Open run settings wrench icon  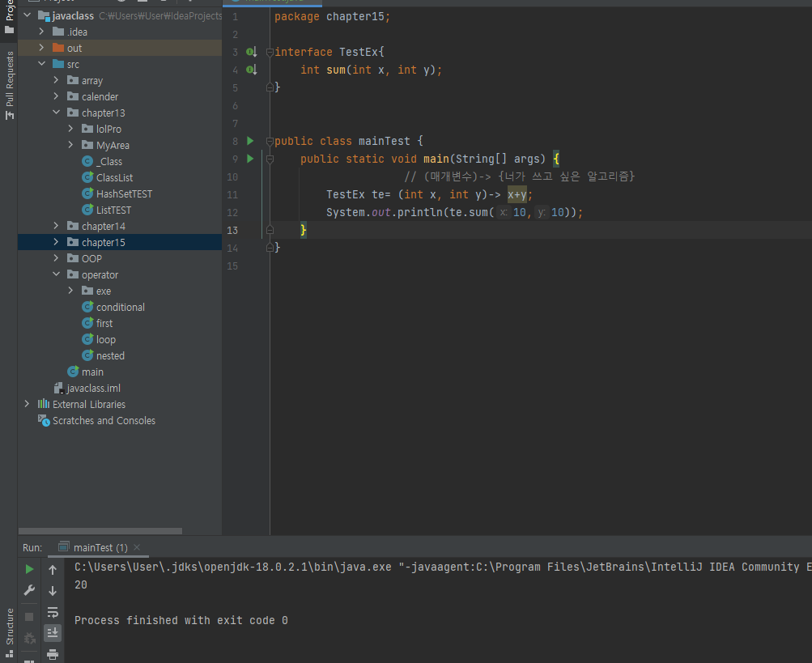(x=29, y=590)
